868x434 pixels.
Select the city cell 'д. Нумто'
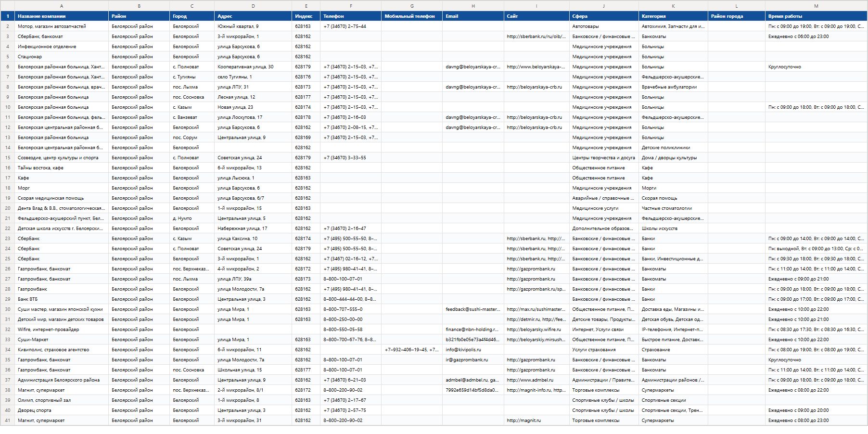(192, 218)
